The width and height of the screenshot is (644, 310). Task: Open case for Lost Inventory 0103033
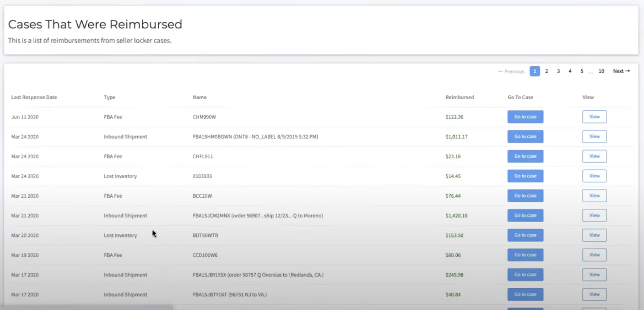tap(525, 176)
